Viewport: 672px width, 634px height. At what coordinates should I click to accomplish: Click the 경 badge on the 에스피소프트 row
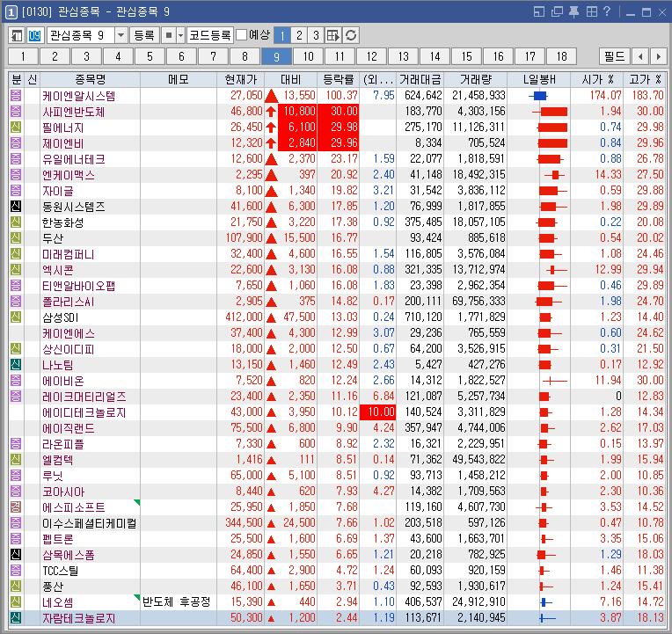[16, 507]
